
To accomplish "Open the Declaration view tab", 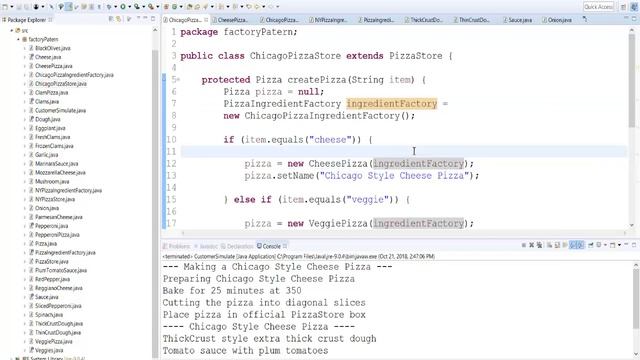I will [237, 246].
